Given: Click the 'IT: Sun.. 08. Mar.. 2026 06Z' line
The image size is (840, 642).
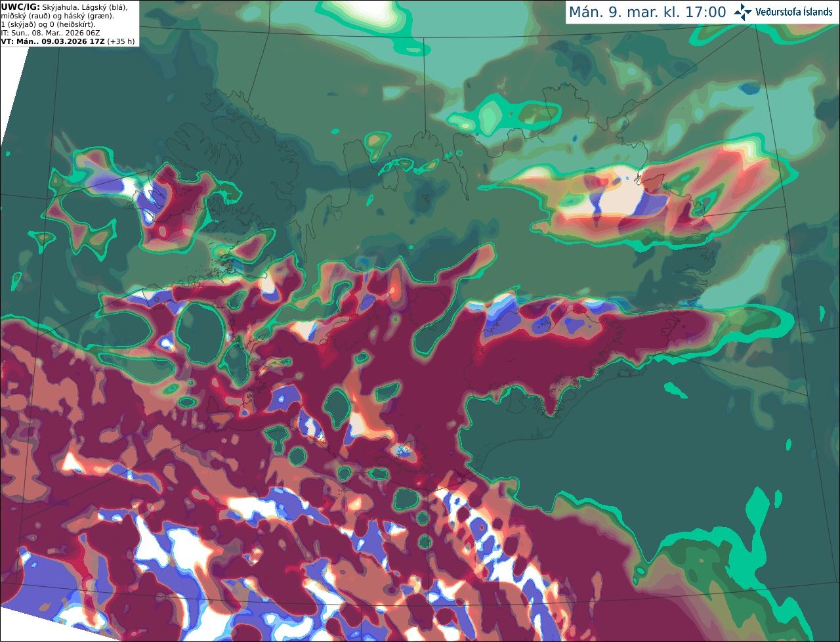Looking at the screenshot, I should click(51, 33).
